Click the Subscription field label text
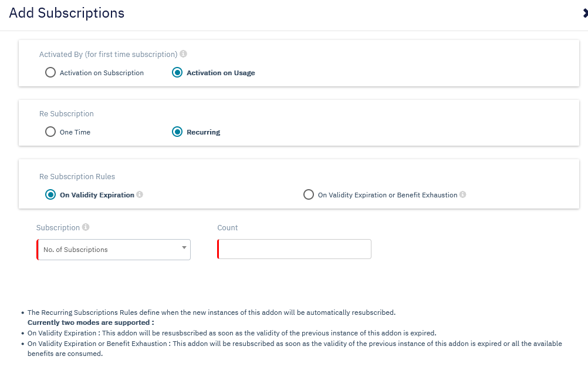 (x=58, y=227)
